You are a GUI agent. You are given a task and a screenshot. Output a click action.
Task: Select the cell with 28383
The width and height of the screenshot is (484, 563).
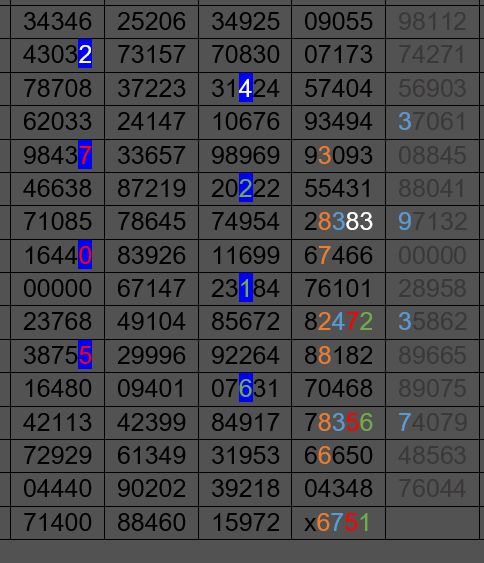pyautogui.click(x=339, y=222)
